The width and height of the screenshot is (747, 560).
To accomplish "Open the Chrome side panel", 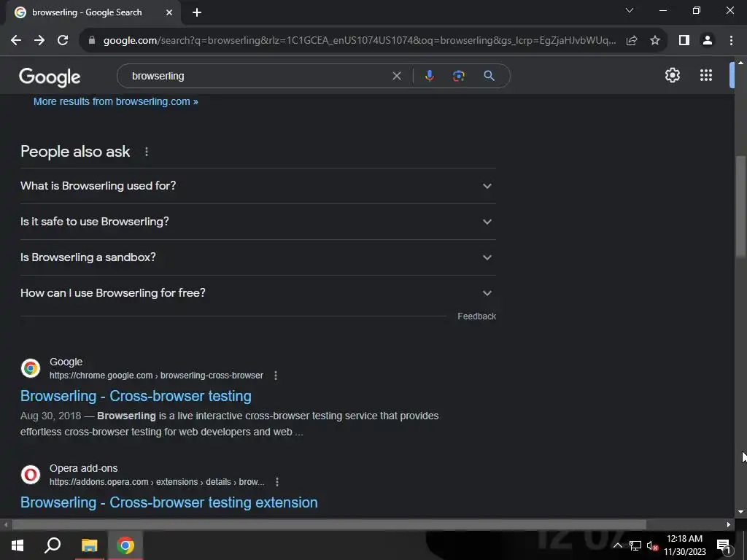I will click(684, 41).
